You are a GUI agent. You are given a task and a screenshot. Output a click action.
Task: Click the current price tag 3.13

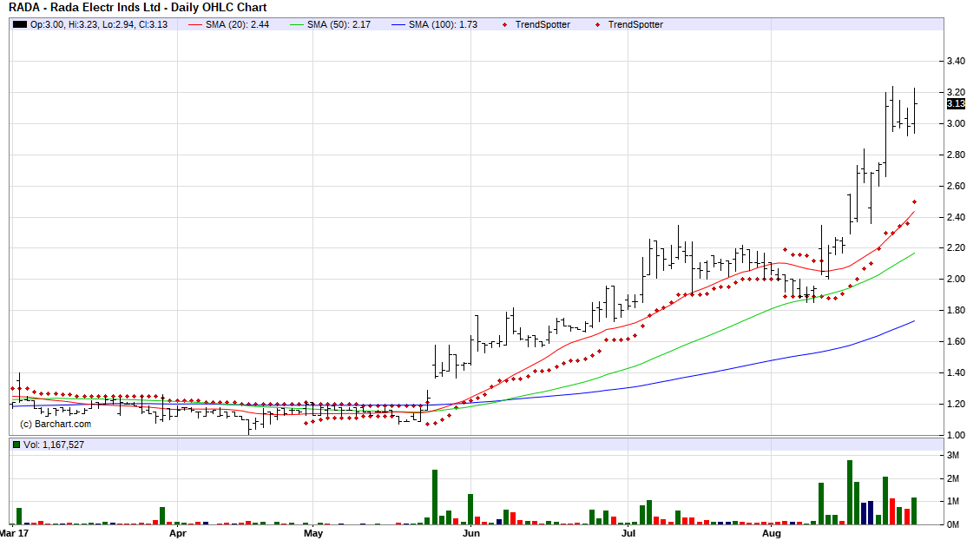956,103
